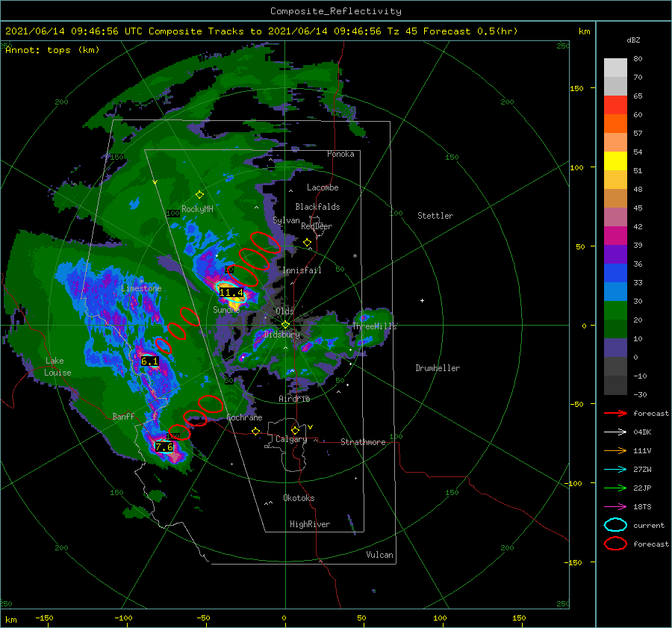
Task: Click the Composite_Reflectivity title
Action: [336, 11]
